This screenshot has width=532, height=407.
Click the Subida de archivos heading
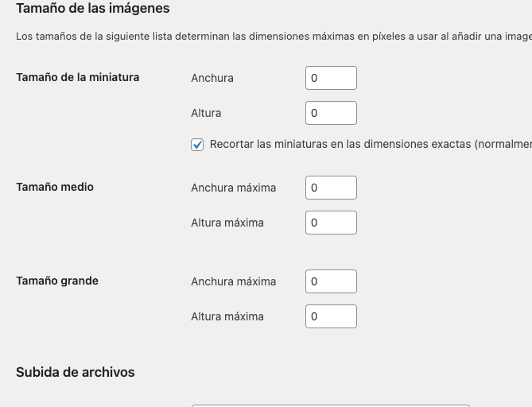[76, 372]
